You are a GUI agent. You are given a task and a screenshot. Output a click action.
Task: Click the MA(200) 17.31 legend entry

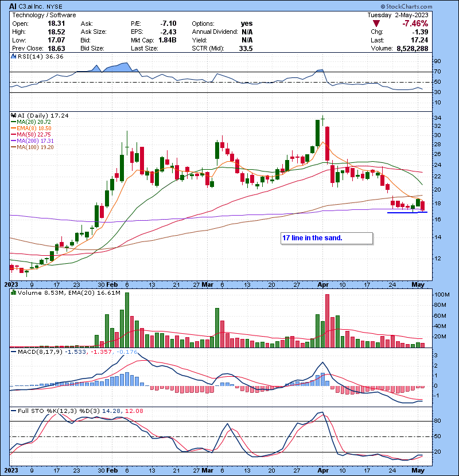(x=32, y=141)
